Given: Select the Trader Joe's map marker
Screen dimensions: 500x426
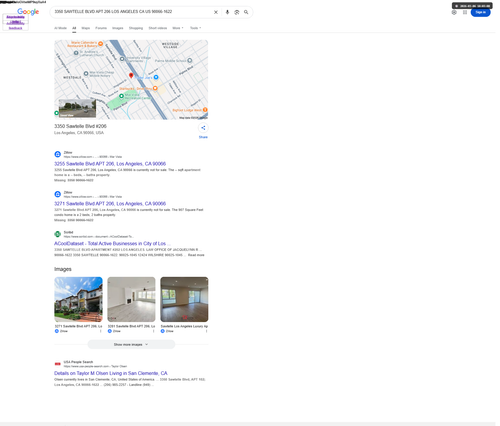Looking at the screenshot, I should [x=156, y=77].
